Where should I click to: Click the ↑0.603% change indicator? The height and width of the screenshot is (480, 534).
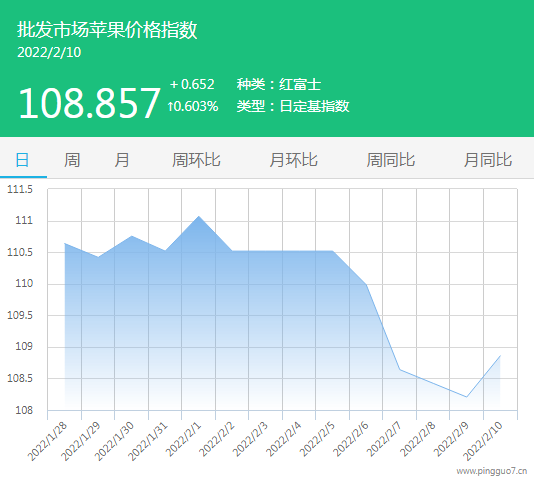click(193, 106)
